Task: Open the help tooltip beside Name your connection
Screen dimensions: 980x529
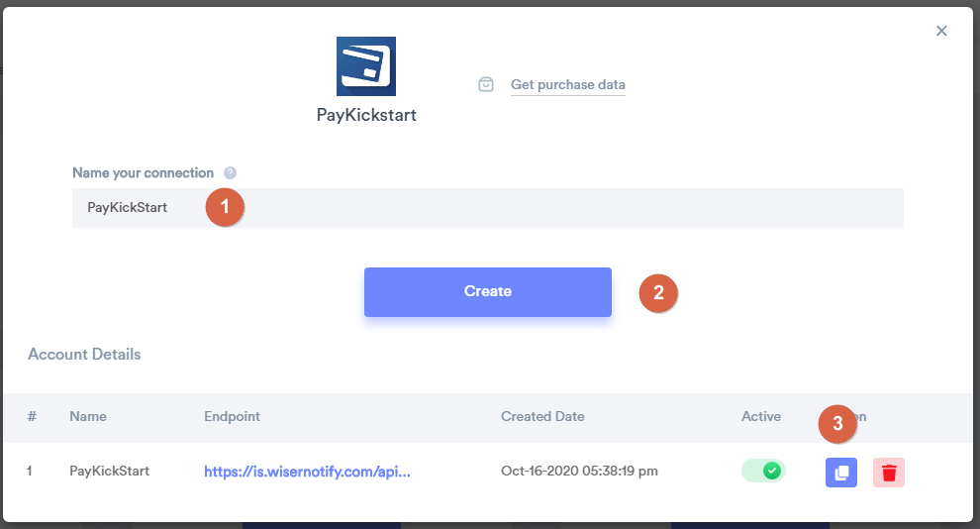Action: click(x=230, y=173)
